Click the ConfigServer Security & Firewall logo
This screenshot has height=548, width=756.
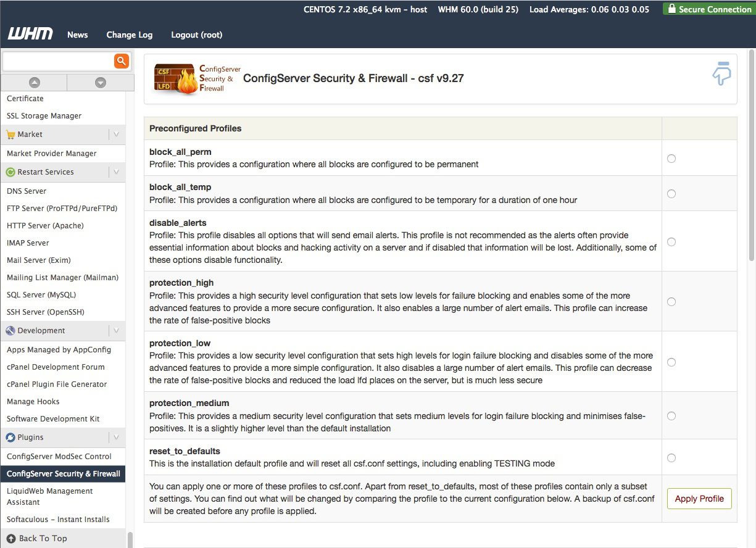coord(197,78)
